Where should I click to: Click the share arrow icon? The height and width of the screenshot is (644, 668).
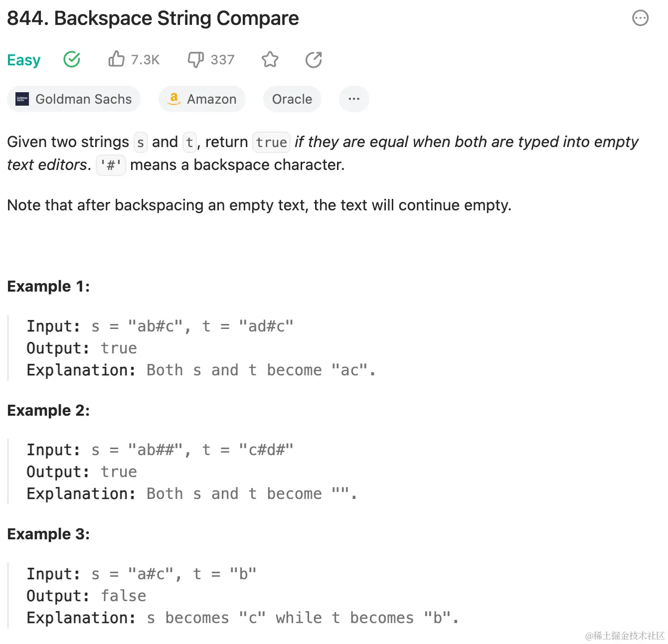pos(314,60)
